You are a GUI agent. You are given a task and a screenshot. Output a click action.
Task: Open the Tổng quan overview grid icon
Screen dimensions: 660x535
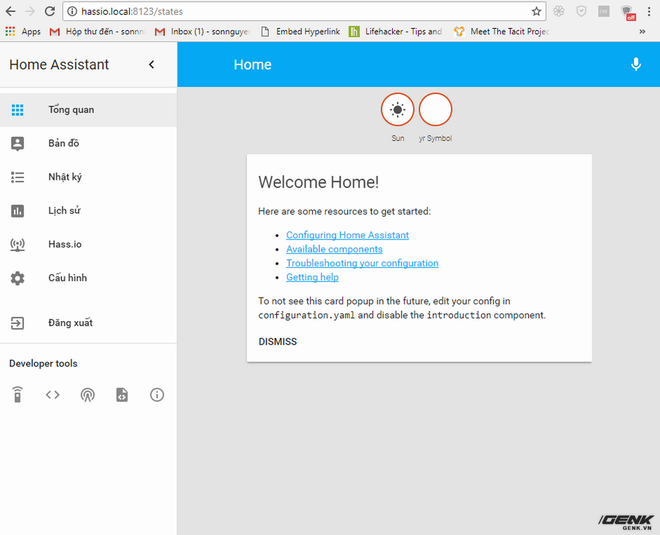pos(17,110)
